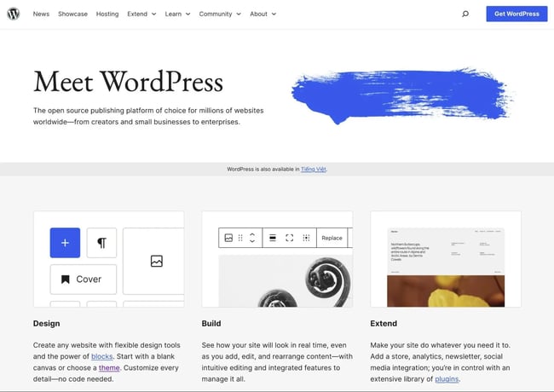
Task: Click the WordPress logo icon
Action: [14, 14]
